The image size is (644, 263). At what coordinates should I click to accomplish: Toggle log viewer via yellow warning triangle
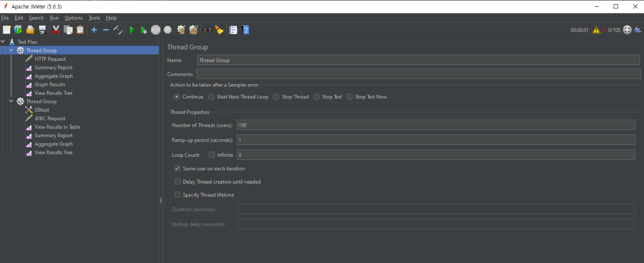pyautogui.click(x=596, y=30)
